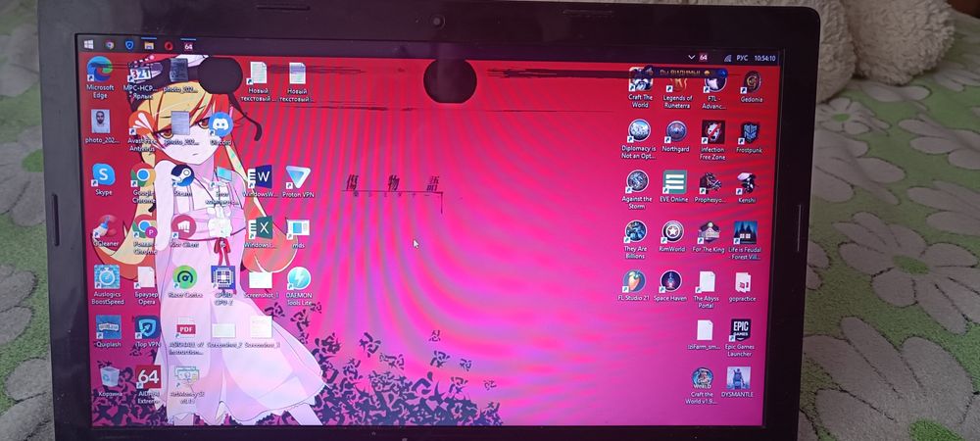Screen dimensions: 980x441
Task: Launch Against the Storm
Action: click(x=637, y=189)
